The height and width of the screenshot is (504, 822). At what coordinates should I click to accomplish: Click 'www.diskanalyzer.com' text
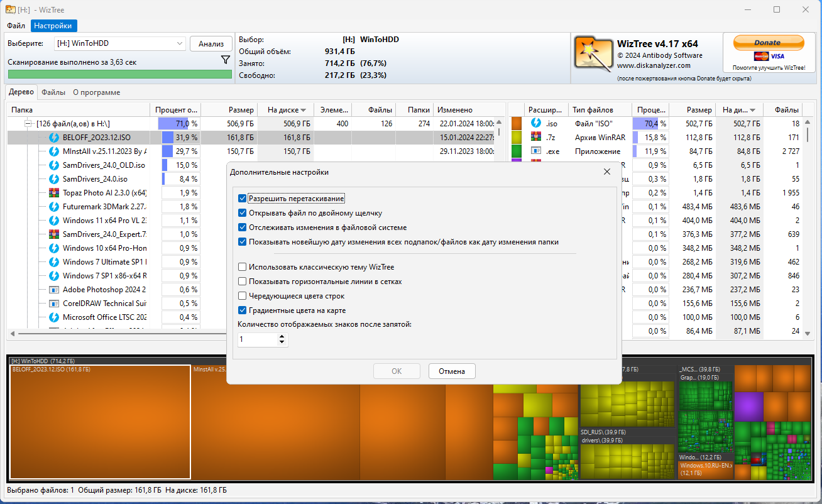pos(654,65)
